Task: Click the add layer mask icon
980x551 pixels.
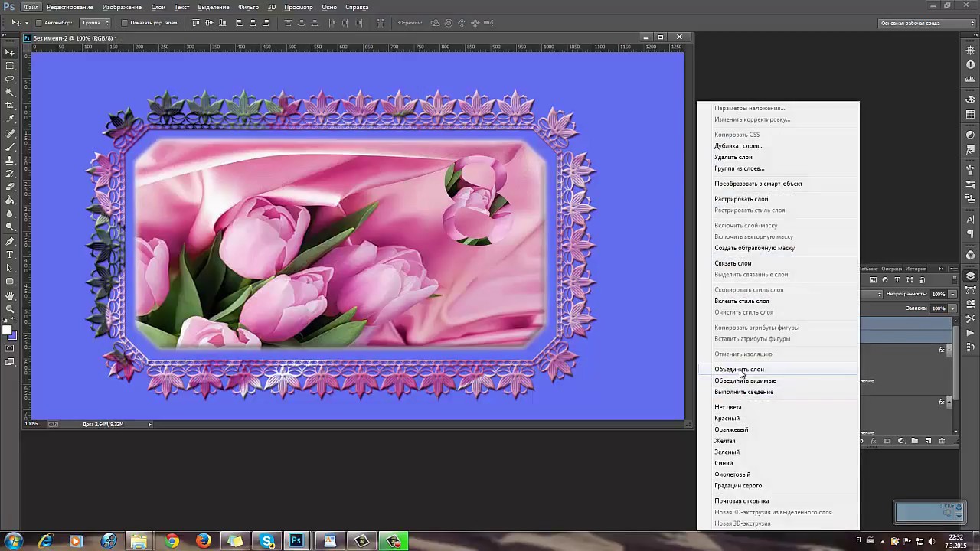Action: point(887,441)
